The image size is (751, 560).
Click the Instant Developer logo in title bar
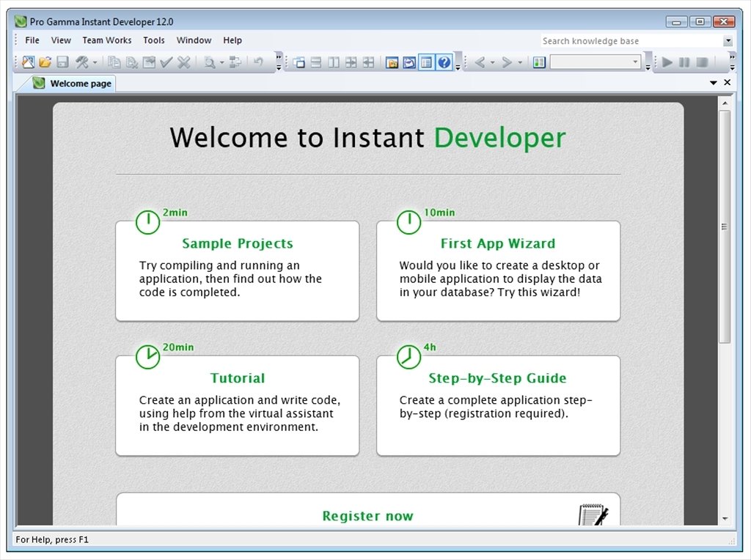(20, 21)
